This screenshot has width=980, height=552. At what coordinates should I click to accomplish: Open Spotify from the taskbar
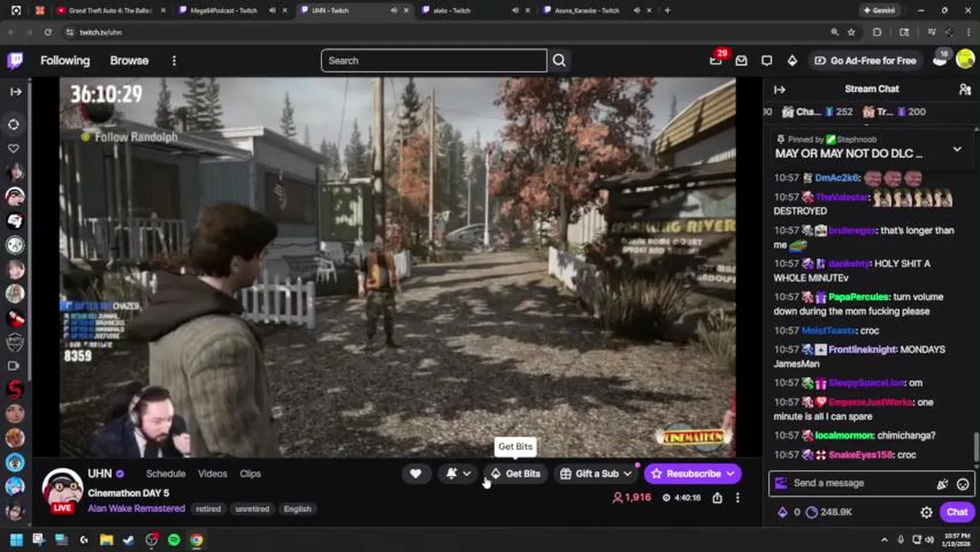174,540
